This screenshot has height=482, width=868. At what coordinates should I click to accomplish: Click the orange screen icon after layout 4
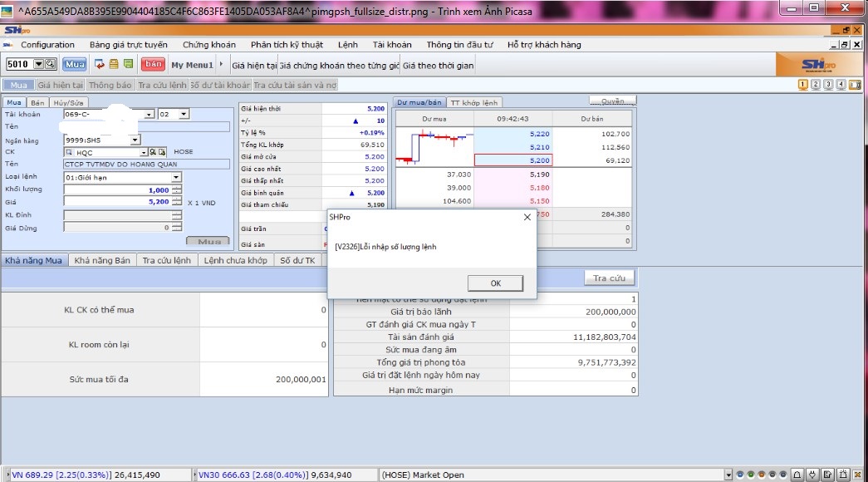(x=856, y=84)
